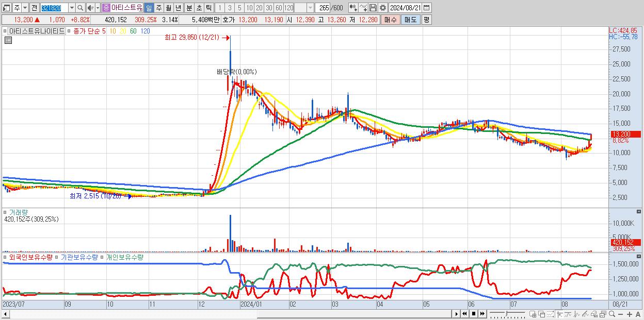Close the holdings panel with x button
Image resolution: width=644 pixels, height=320 pixels.
[x=639, y=256]
